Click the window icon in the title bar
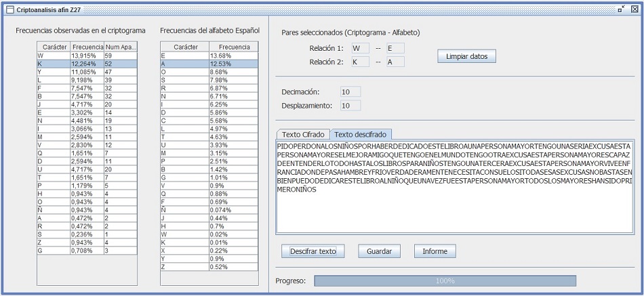This screenshot has height=296, width=644. coord(9,9)
